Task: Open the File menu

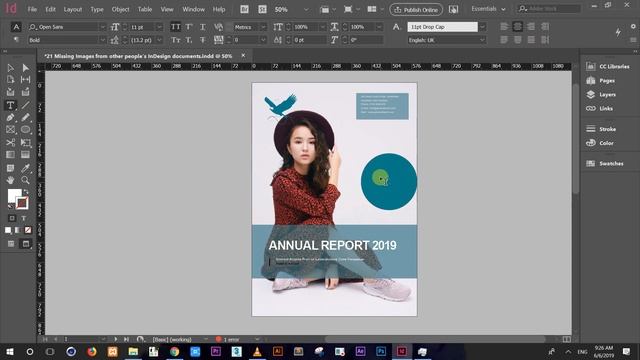Action: coord(32,9)
